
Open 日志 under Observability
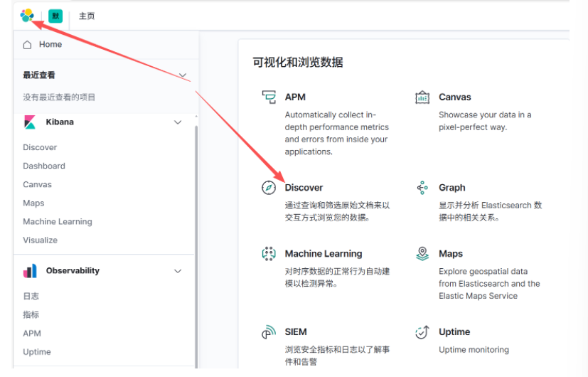point(31,296)
